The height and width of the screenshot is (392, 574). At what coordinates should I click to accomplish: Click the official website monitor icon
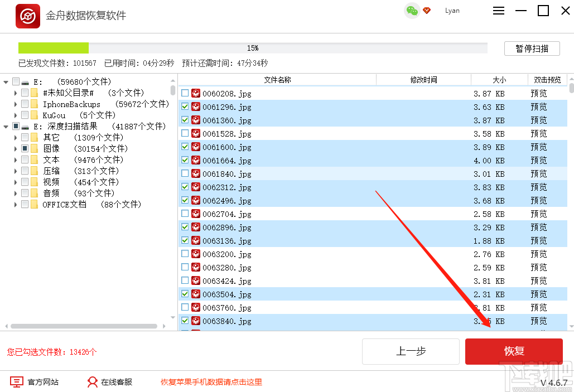17,382
